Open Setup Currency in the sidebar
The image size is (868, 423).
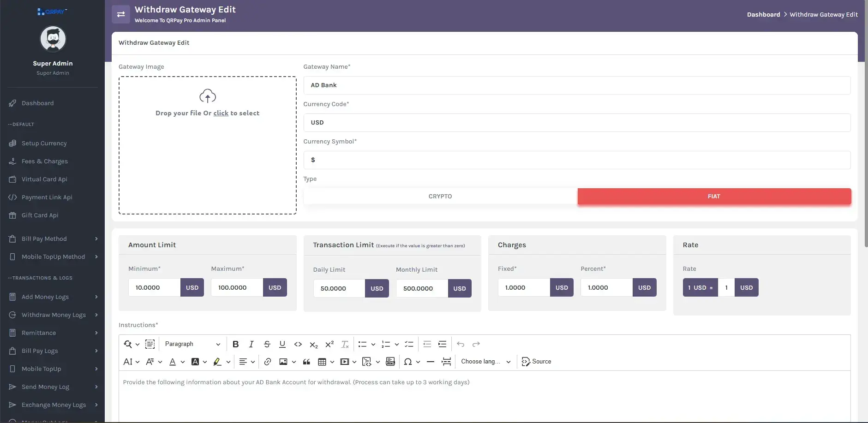point(44,143)
